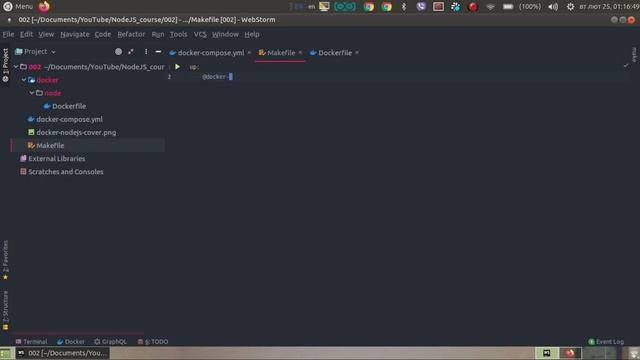Image resolution: width=640 pixels, height=360 pixels.
Task: Open the Docker tool window
Action: tap(71, 342)
